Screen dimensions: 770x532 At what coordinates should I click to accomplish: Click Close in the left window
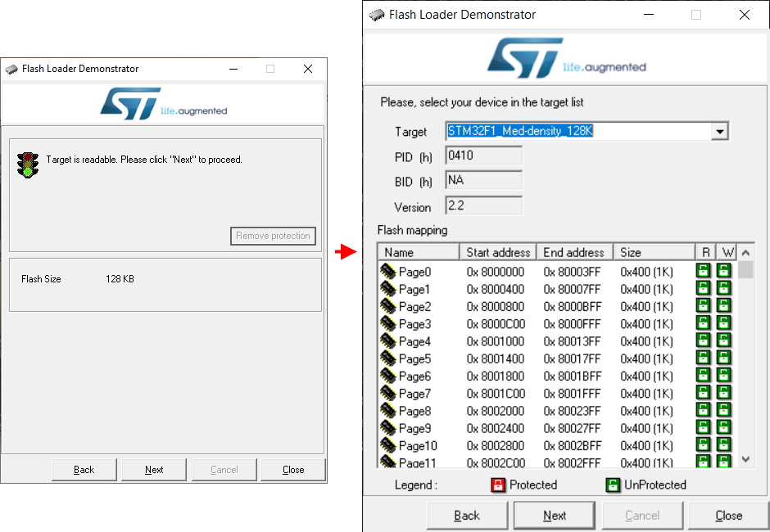pyautogui.click(x=293, y=470)
